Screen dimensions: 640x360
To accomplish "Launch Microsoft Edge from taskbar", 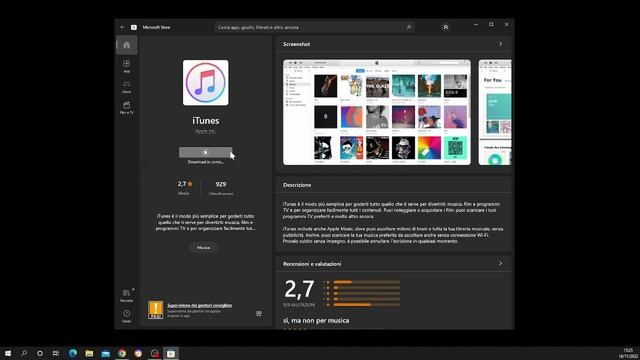I will (73, 353).
